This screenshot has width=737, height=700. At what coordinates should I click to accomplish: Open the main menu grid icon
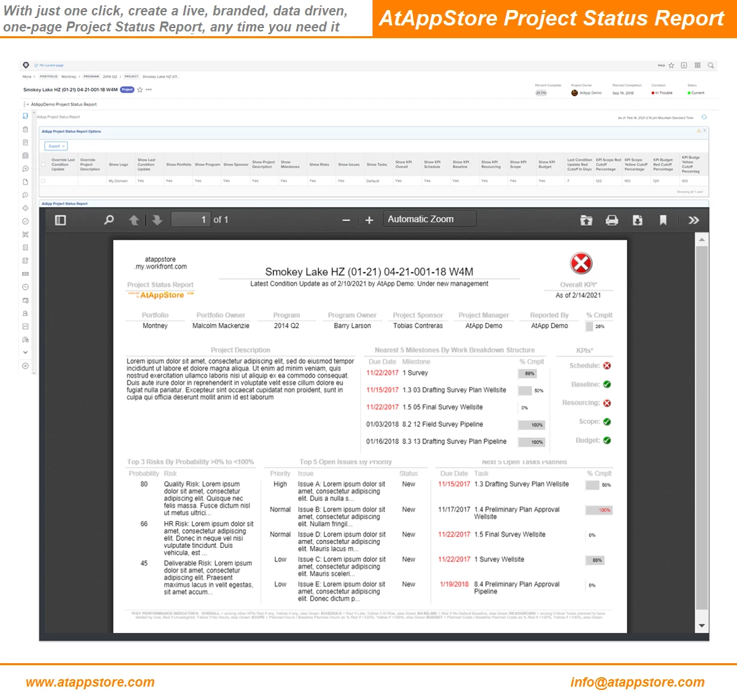[x=697, y=65]
